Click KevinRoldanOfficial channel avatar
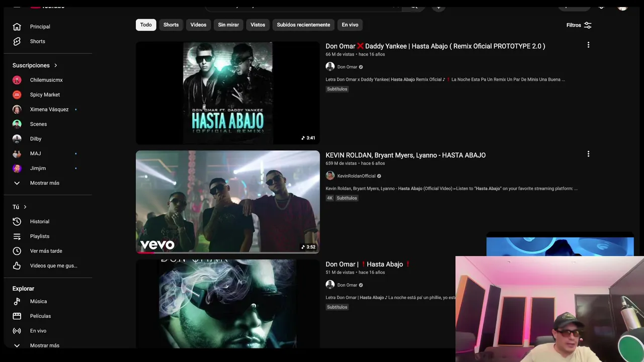 (x=330, y=176)
